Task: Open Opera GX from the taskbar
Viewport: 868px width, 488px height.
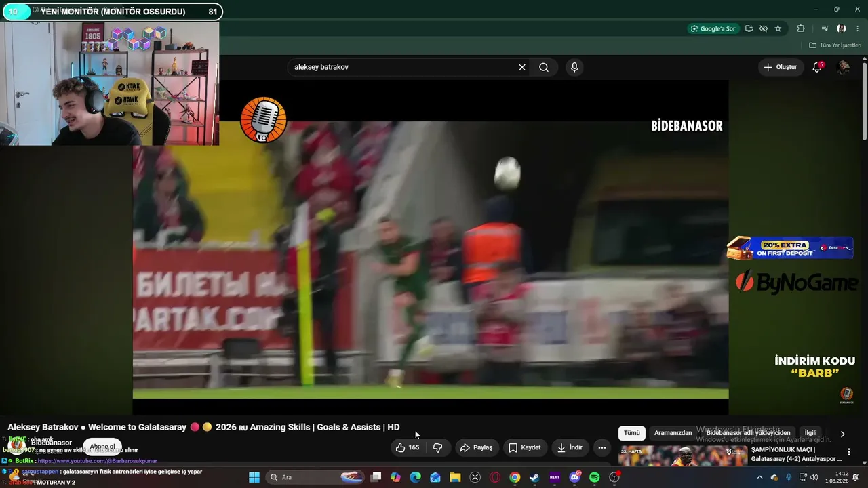Action: coord(495,477)
